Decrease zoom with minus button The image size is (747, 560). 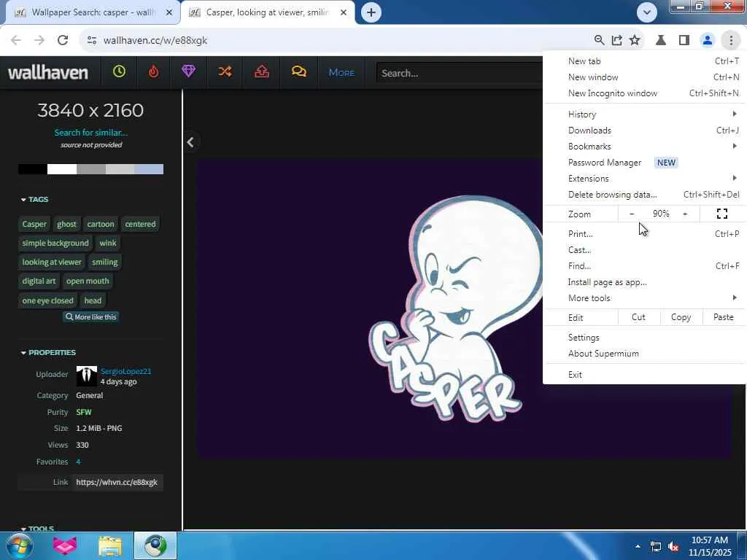point(632,214)
